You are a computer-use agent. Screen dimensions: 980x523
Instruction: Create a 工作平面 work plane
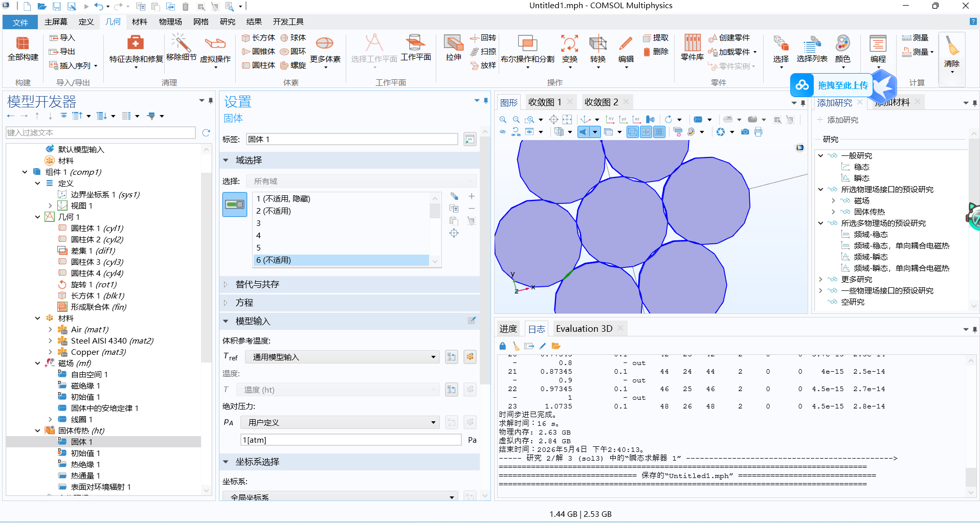(x=416, y=48)
